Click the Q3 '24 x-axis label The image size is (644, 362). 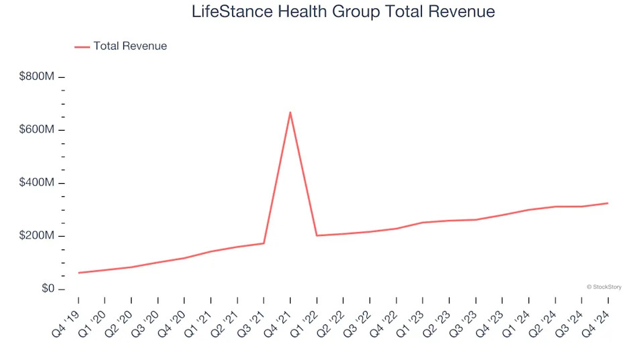click(x=569, y=324)
